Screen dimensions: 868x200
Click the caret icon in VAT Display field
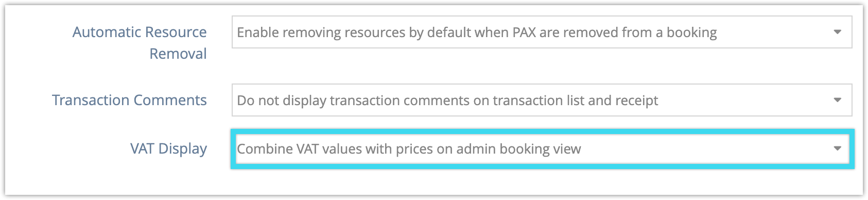click(837, 148)
